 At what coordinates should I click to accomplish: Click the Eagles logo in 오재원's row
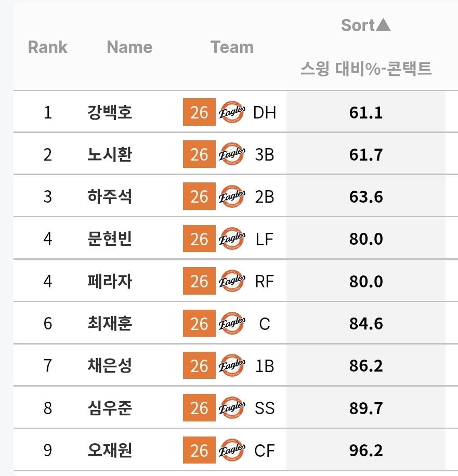[x=232, y=451]
